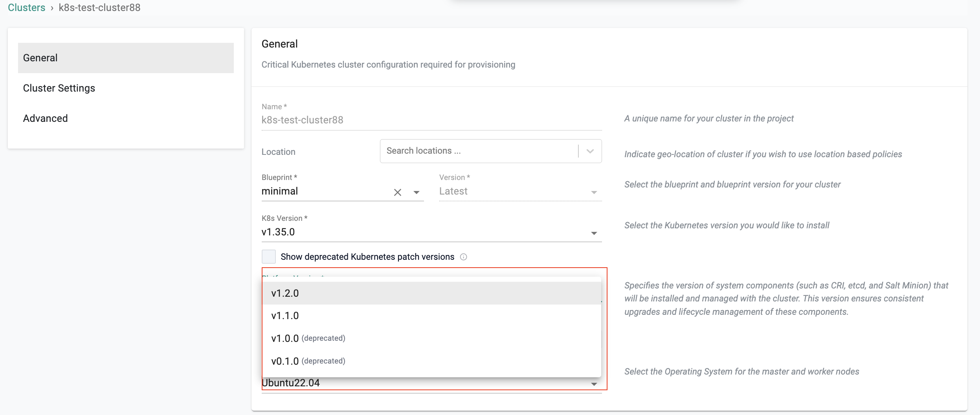
Task: Enable Show deprecated Kubernetes patch versions checkbox
Action: 269,257
